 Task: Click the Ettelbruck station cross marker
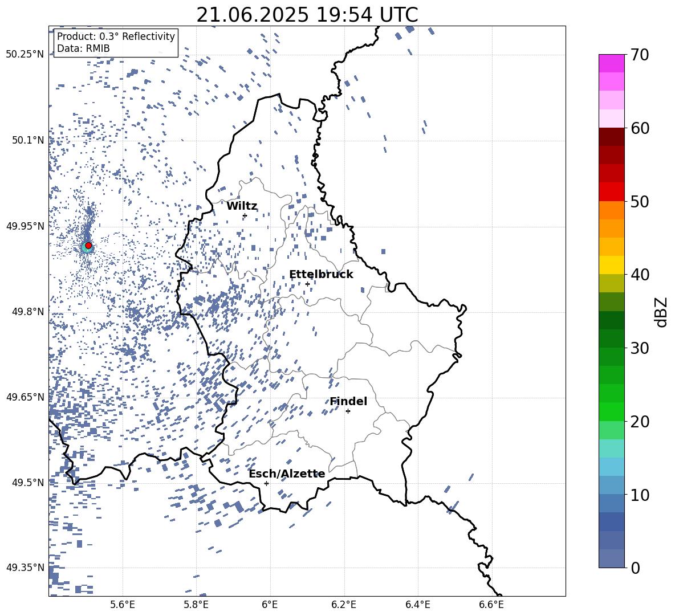pyautogui.click(x=307, y=284)
